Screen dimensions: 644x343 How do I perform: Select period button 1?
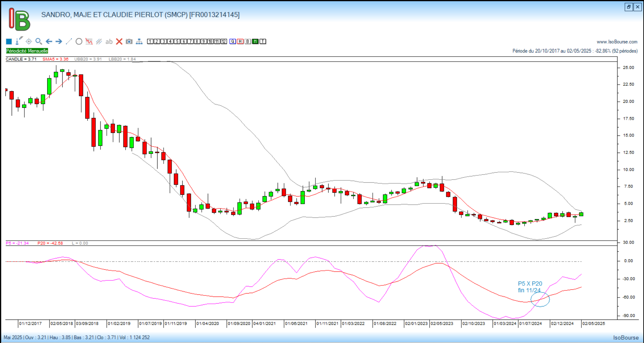click(x=150, y=41)
